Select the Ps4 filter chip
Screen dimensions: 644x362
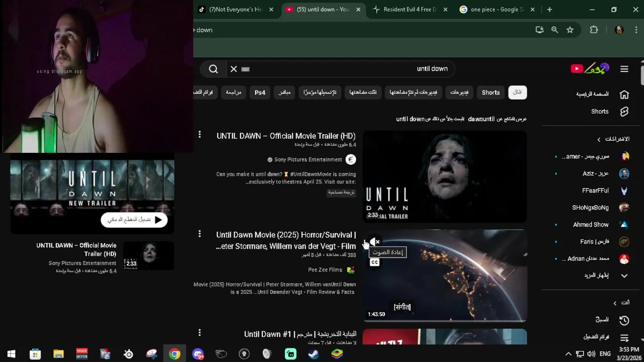[x=260, y=93]
